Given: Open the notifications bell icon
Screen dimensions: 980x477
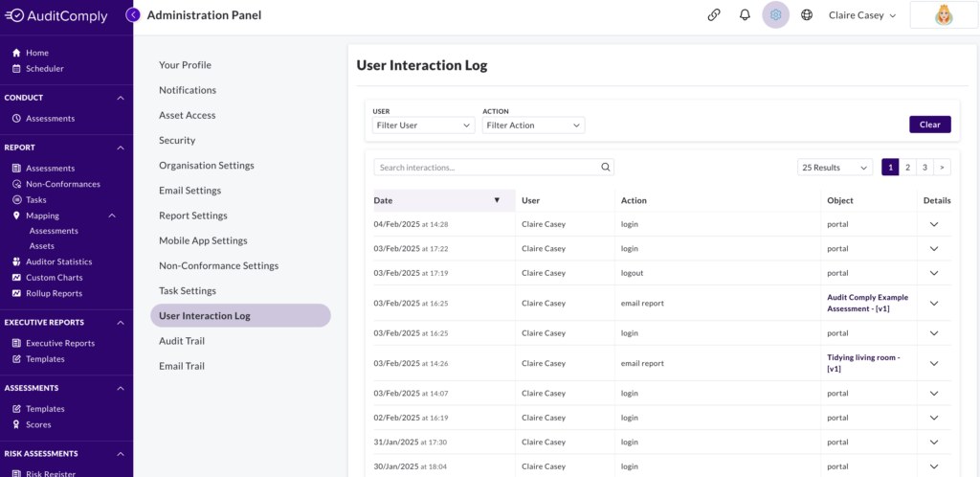Looking at the screenshot, I should pos(745,15).
